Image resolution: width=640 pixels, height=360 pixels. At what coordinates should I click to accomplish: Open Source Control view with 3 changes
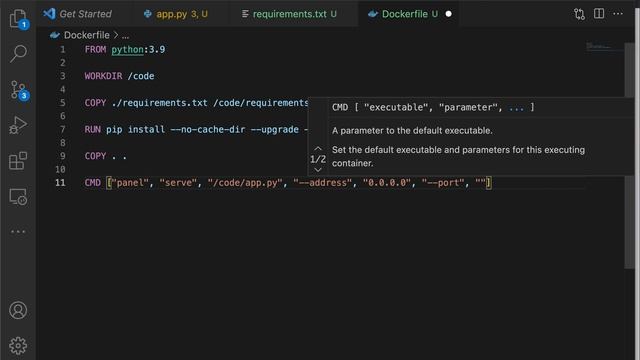click(x=18, y=90)
